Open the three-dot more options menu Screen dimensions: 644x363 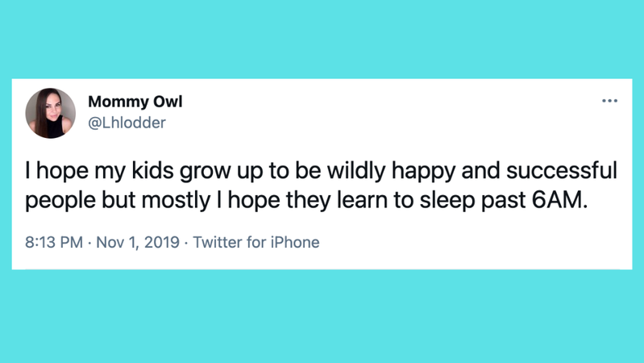(609, 101)
